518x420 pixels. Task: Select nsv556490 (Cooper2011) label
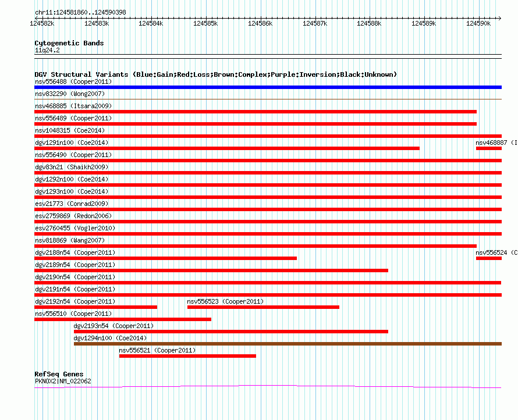73,155
